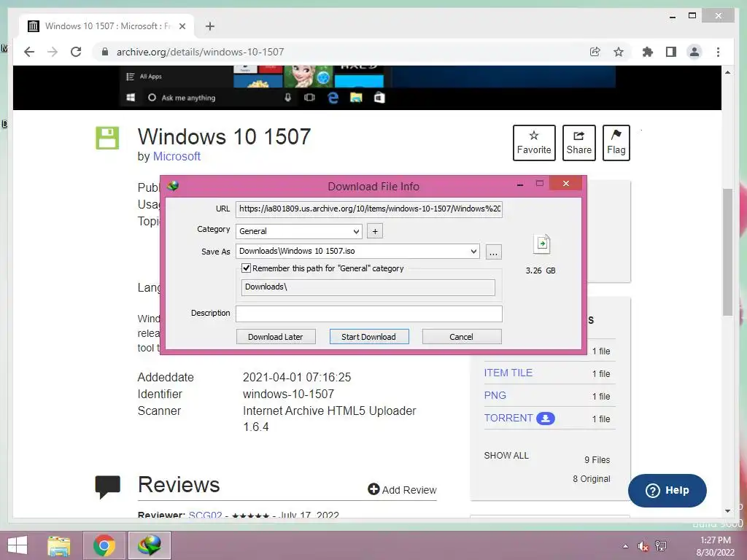Click the blue torrent download badge icon
Viewport: 747px width, 560px height.
(546, 419)
